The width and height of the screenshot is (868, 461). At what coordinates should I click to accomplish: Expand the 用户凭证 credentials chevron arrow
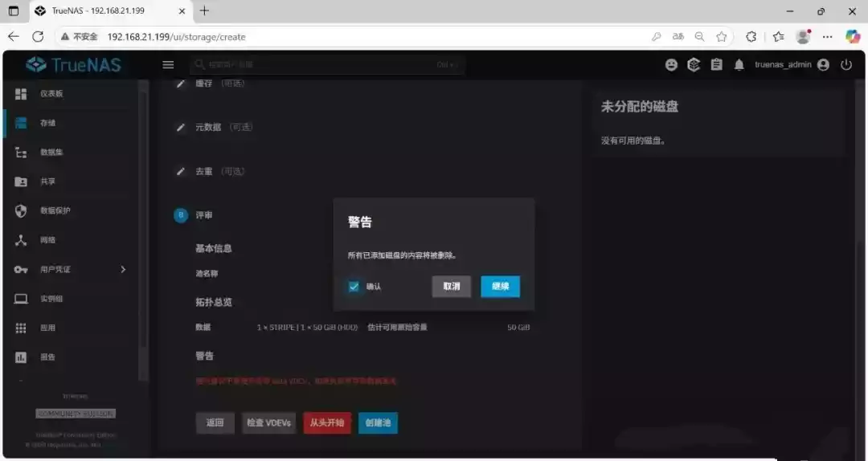(x=123, y=270)
